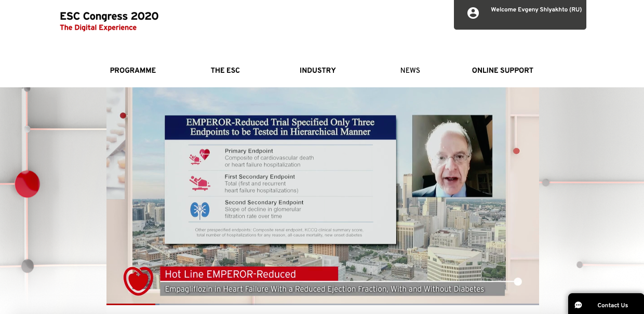This screenshot has height=314, width=644.
Task: Open the Contact Us chat bubble icon
Action: pos(578,305)
